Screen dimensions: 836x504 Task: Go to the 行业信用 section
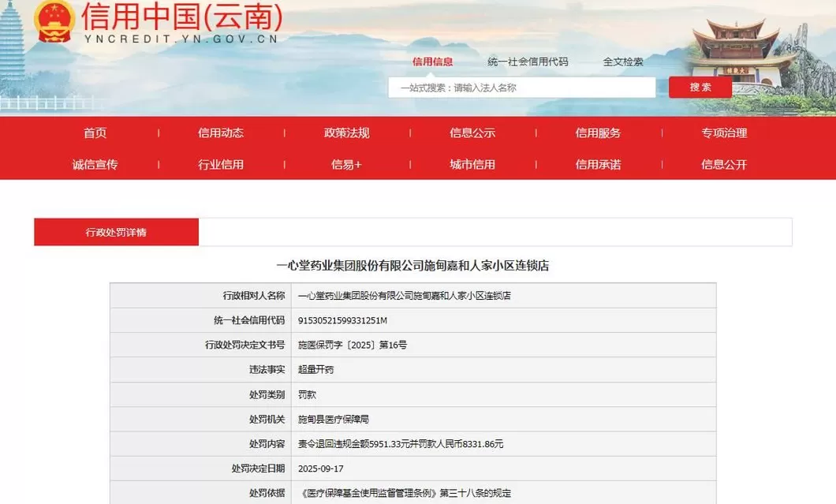click(221, 165)
